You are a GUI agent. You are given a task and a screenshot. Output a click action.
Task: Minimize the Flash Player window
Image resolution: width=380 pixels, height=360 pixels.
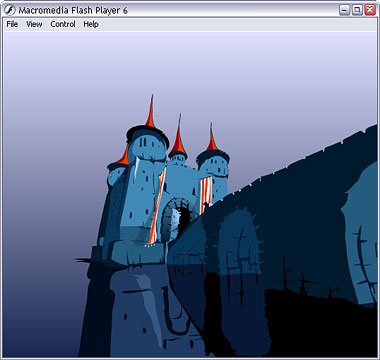(x=345, y=10)
